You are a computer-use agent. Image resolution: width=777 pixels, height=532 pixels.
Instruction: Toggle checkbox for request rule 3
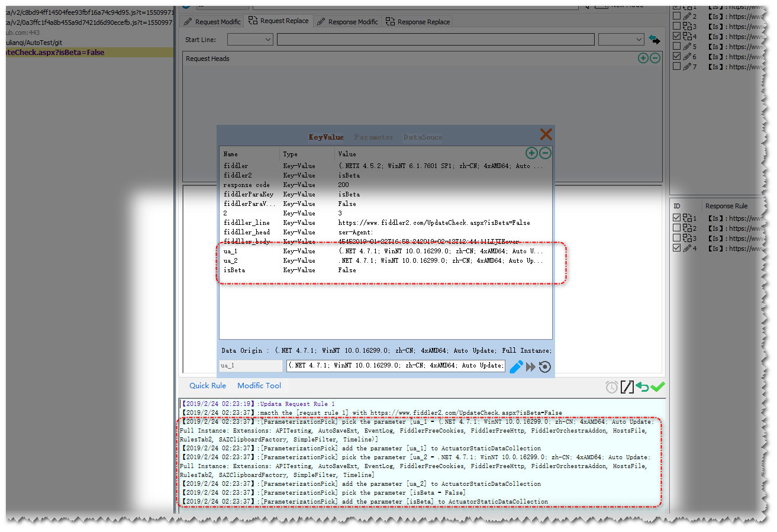677,27
